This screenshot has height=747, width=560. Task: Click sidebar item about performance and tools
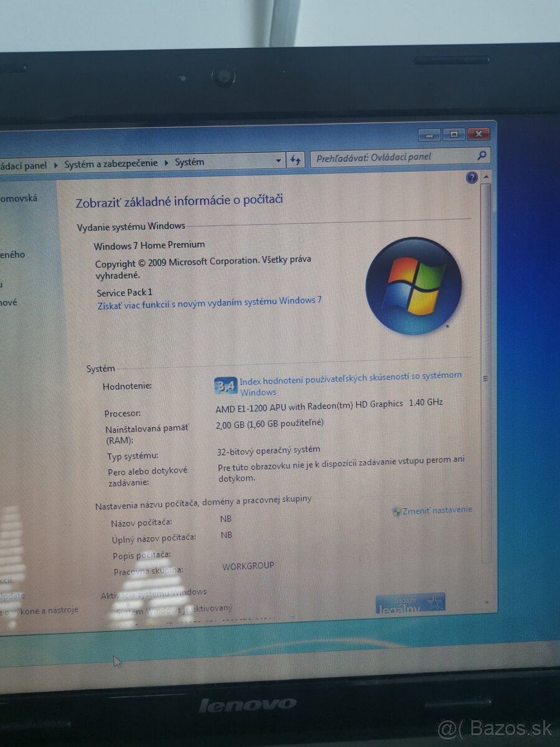coord(40,610)
